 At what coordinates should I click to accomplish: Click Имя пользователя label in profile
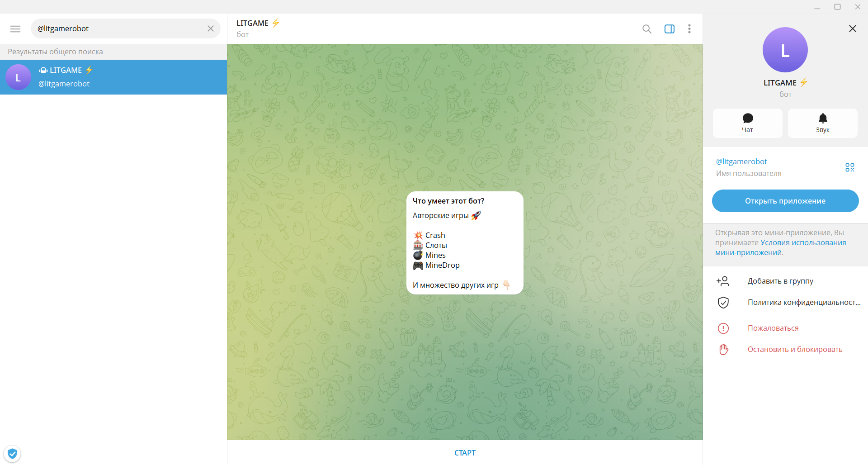[749, 173]
